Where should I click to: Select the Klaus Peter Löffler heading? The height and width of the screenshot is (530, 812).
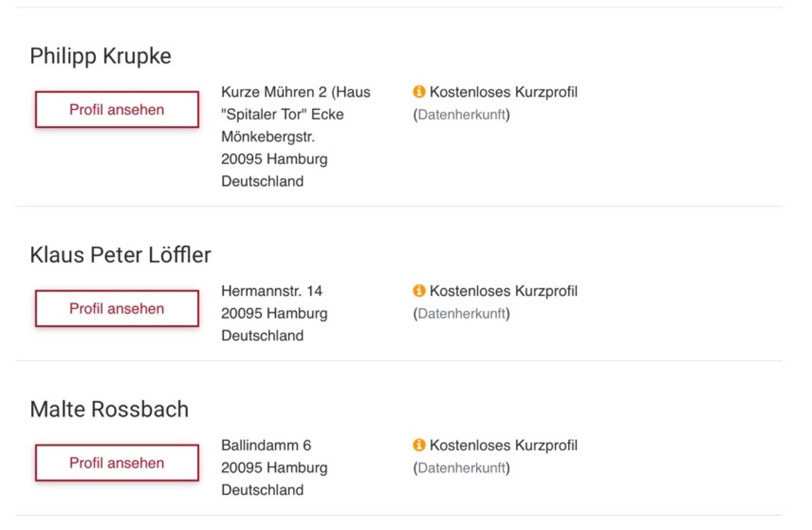[120, 255]
